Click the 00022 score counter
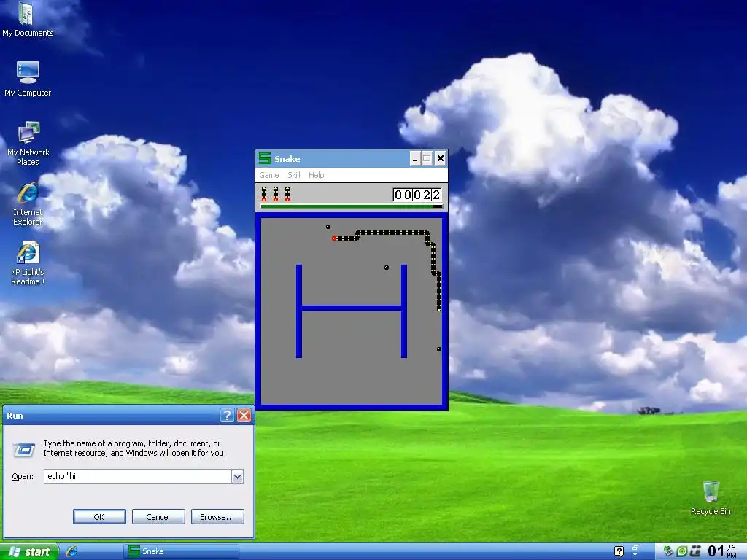Viewport: 747px width, 560px height. click(x=417, y=194)
